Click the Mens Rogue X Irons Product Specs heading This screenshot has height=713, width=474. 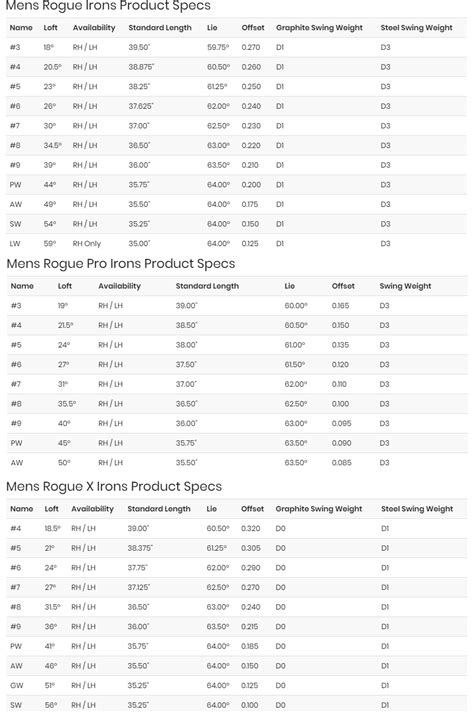[114, 487]
